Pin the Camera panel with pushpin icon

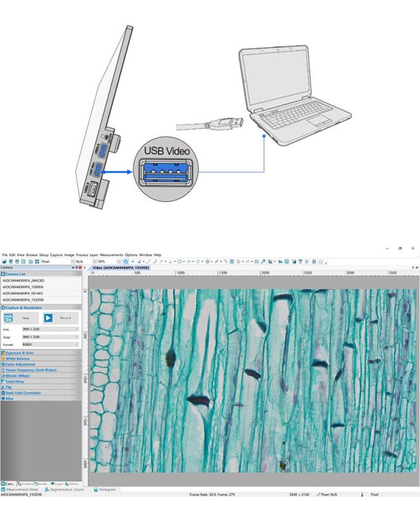pos(75,268)
